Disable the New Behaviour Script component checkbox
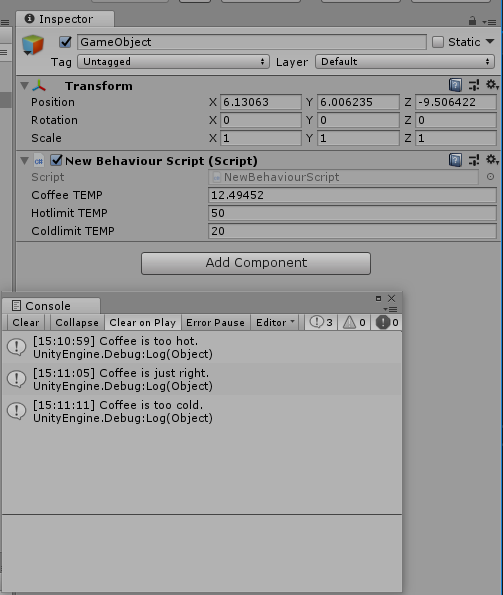Viewport: 503px width, 595px height. coord(56,160)
